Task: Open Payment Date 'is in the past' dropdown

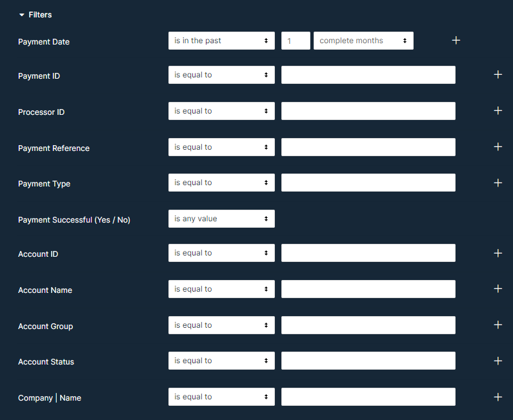Action: [x=221, y=41]
